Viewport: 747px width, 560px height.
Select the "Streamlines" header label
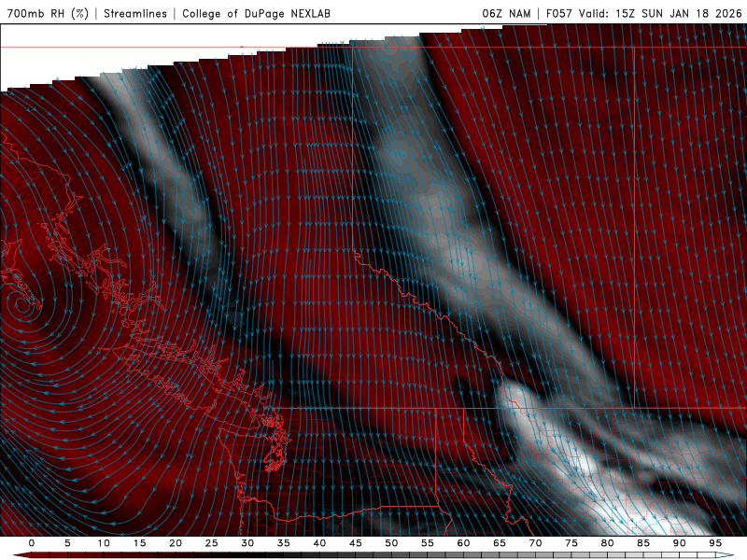tap(135, 13)
